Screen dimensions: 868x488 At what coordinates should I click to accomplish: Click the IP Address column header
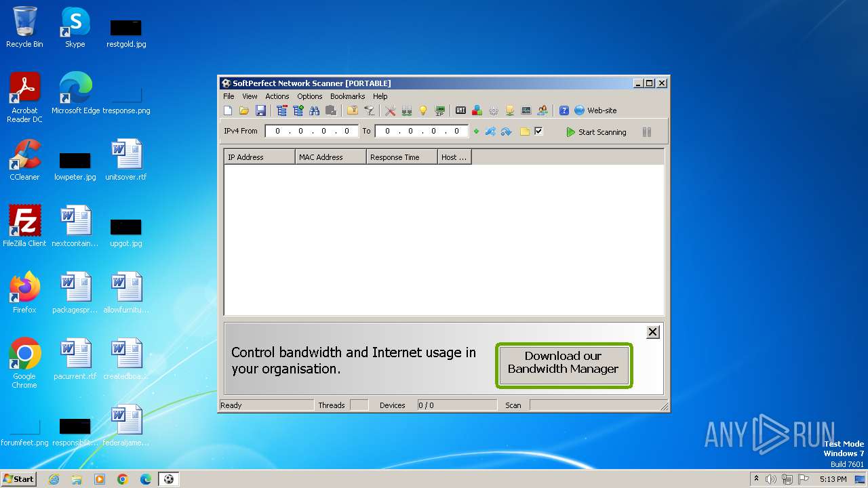click(260, 157)
